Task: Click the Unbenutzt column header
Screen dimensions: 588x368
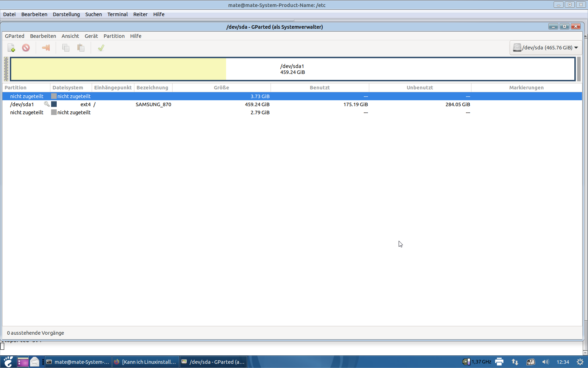Action: pos(420,88)
